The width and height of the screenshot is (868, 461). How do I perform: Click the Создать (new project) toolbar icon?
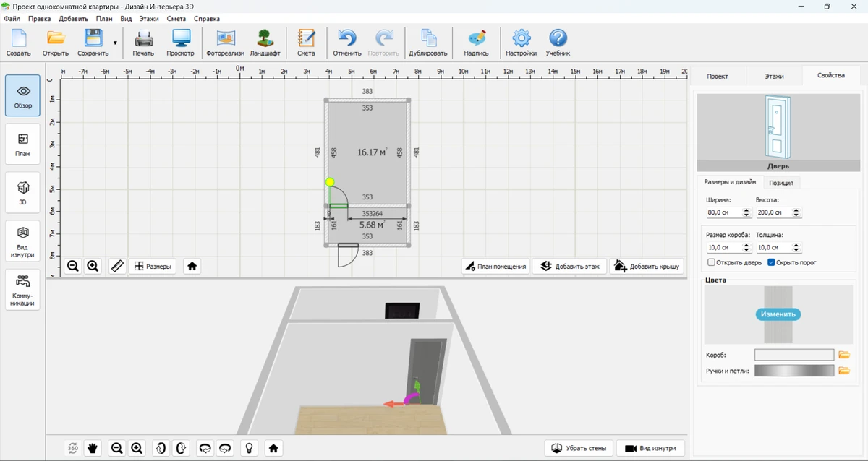(x=18, y=43)
